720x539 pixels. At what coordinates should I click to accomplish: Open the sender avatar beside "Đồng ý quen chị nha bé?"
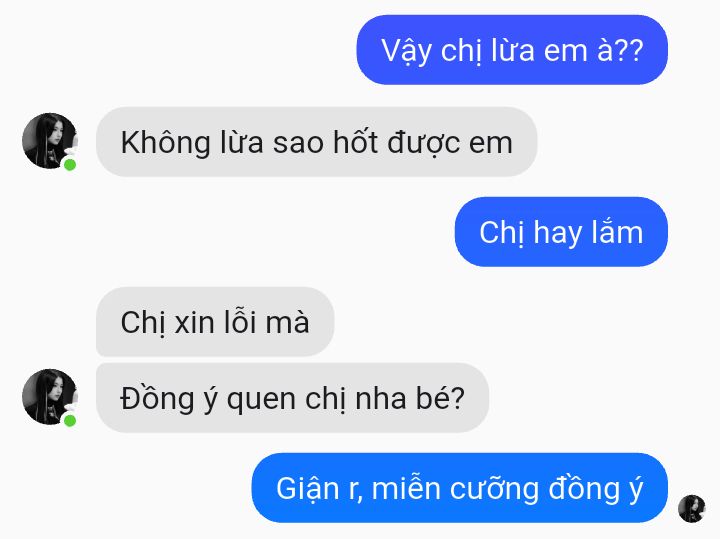pyautogui.click(x=50, y=397)
